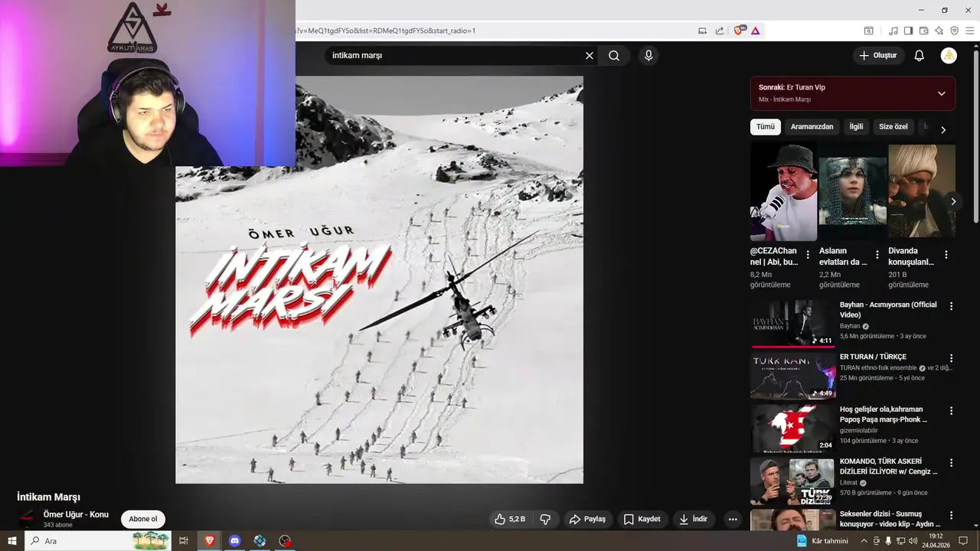Open Hoş gelişler ola Phonk video title
980x551 pixels.
click(884, 415)
